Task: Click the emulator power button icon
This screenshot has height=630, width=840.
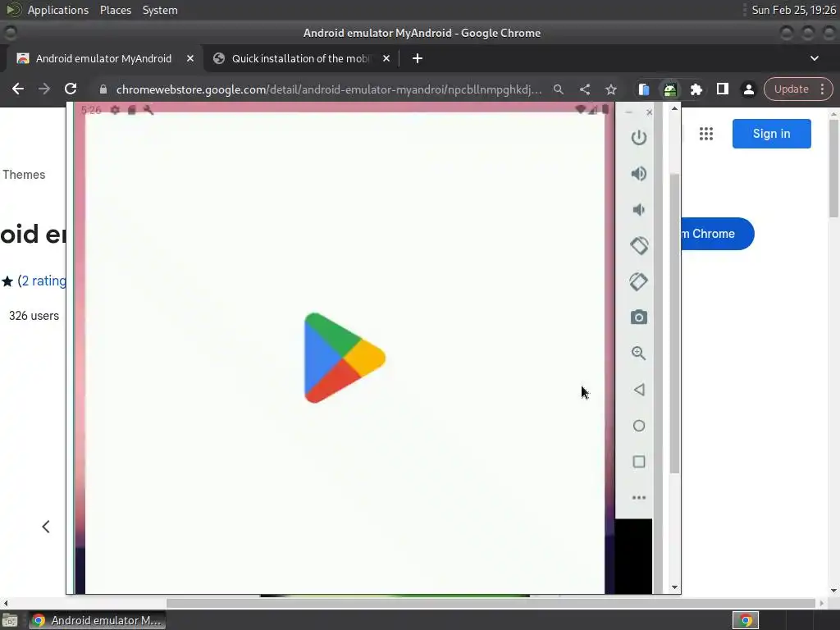Action: (x=638, y=138)
